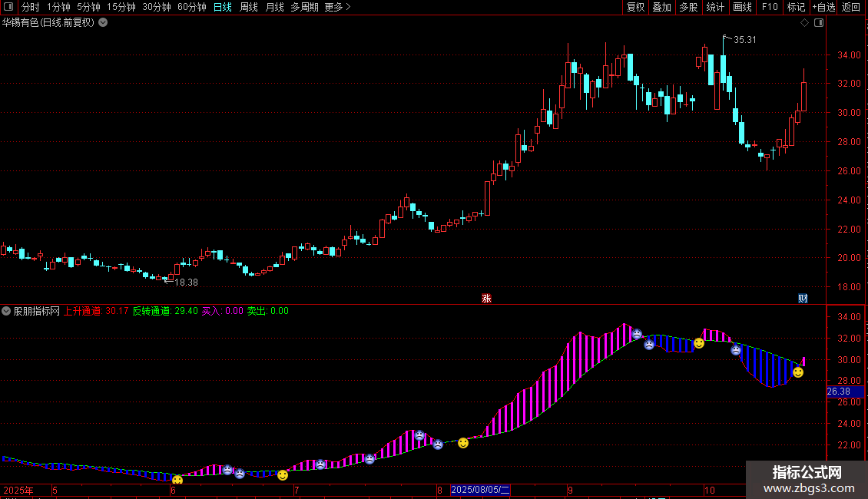Click the sad face sell signal after month 10

coord(736,349)
